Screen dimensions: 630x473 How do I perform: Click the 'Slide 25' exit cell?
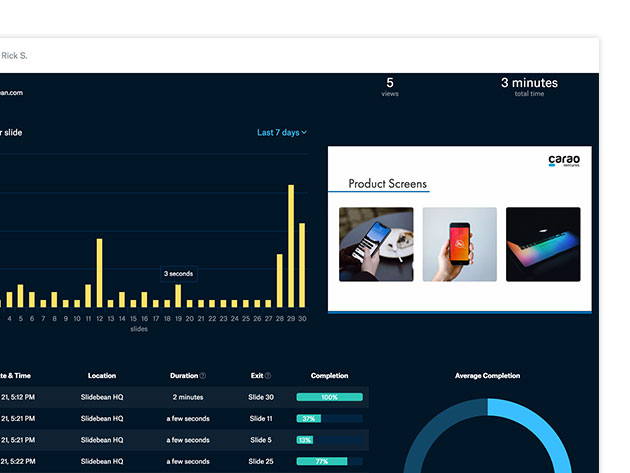261,461
